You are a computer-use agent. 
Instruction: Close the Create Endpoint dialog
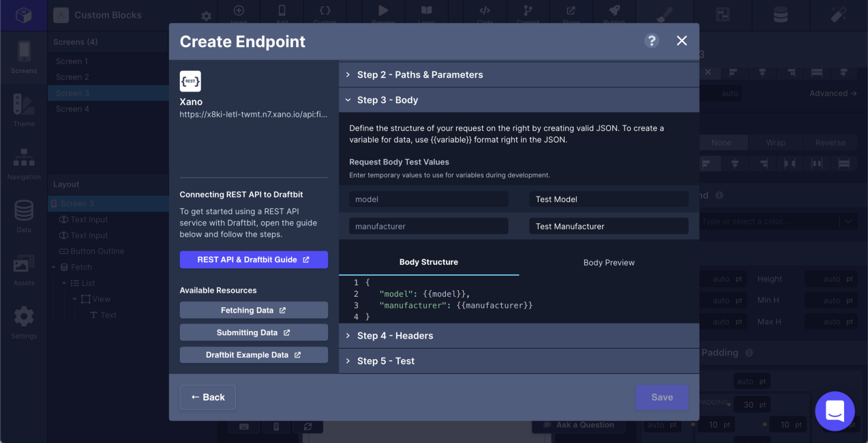click(681, 41)
